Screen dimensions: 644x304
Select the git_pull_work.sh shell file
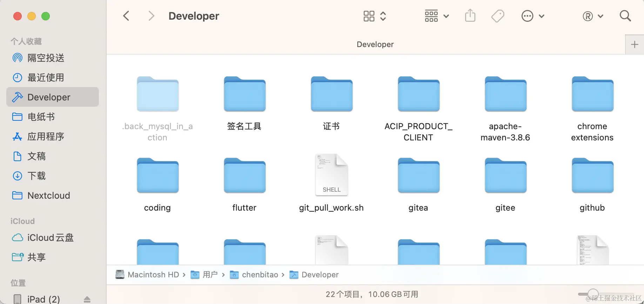click(x=331, y=183)
